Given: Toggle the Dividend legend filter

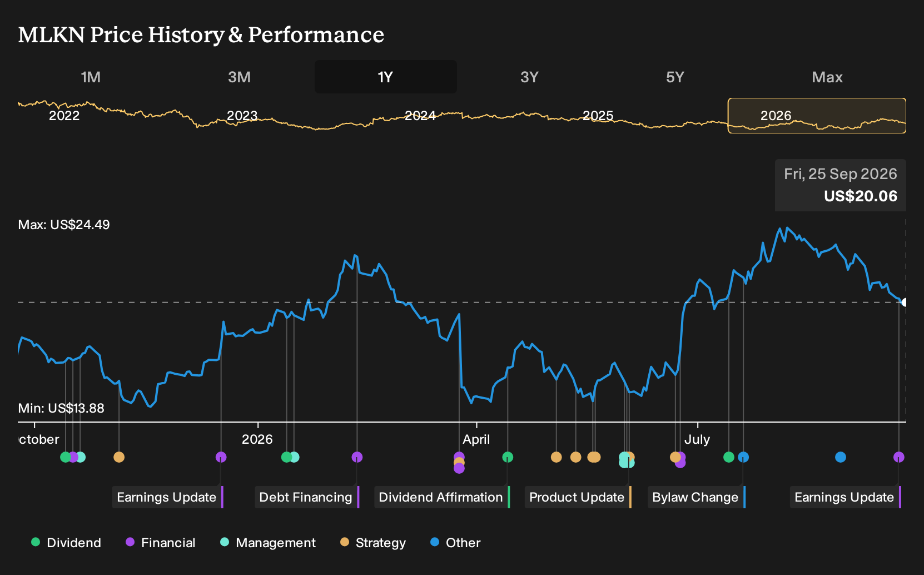Looking at the screenshot, I should (x=66, y=543).
